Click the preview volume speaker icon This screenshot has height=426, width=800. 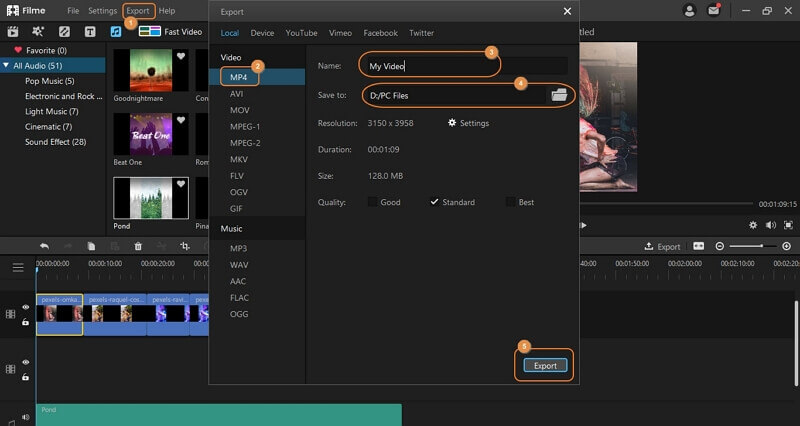(771, 225)
